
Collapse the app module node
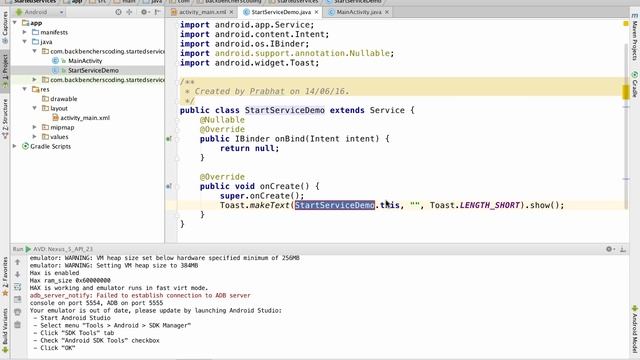click(15, 23)
